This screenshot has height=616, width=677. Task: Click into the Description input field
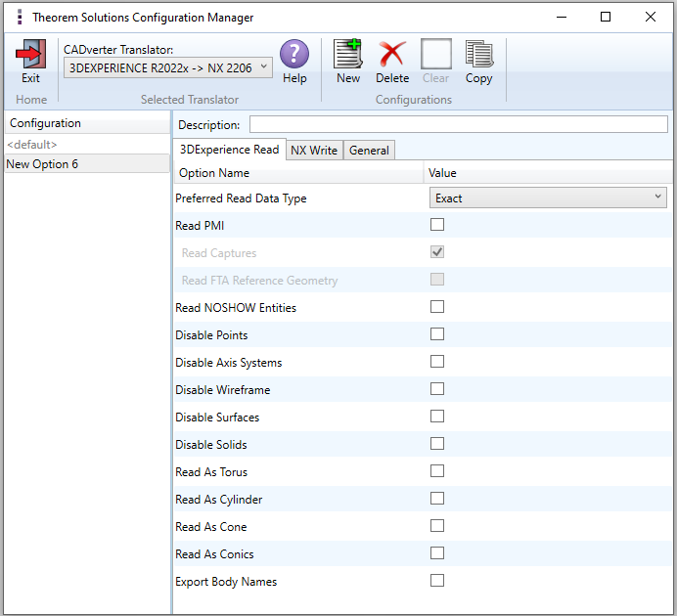[459, 125]
